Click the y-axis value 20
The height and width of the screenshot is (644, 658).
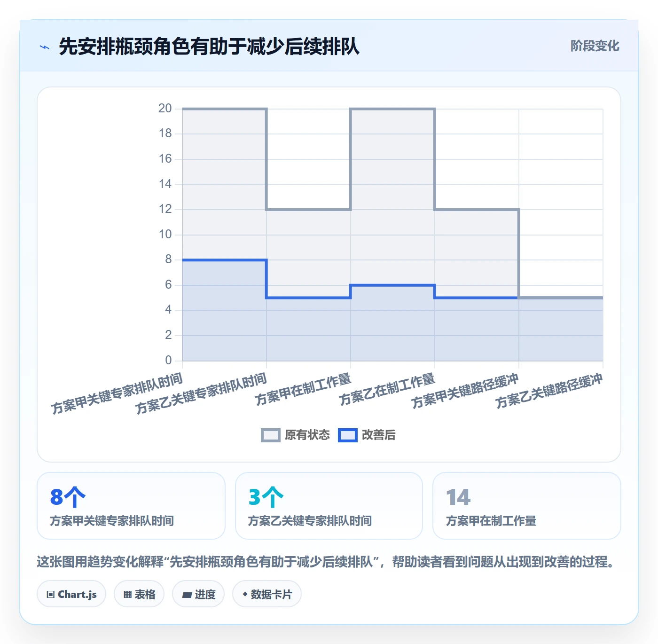click(x=165, y=109)
